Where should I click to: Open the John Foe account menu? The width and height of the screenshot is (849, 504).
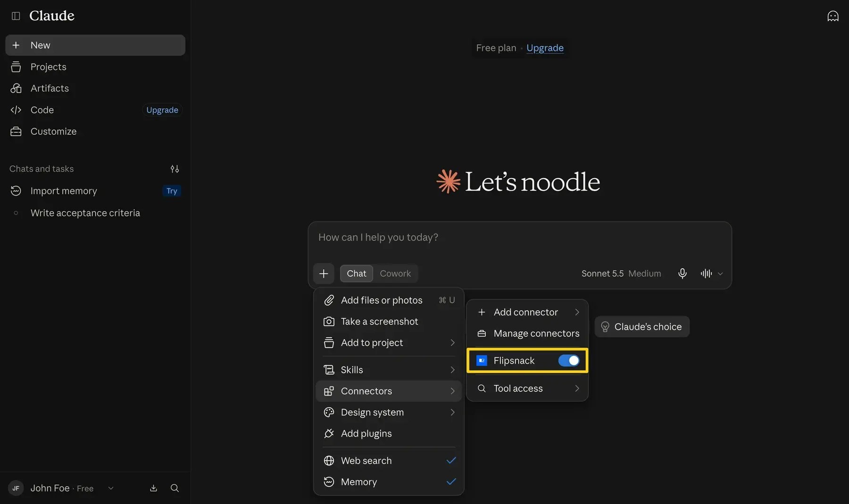pyautogui.click(x=62, y=488)
